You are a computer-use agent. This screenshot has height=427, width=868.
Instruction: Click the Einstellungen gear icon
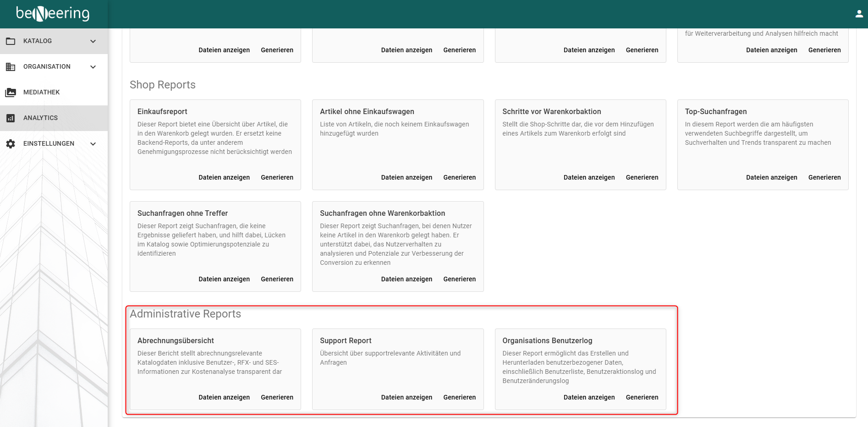pyautogui.click(x=11, y=144)
